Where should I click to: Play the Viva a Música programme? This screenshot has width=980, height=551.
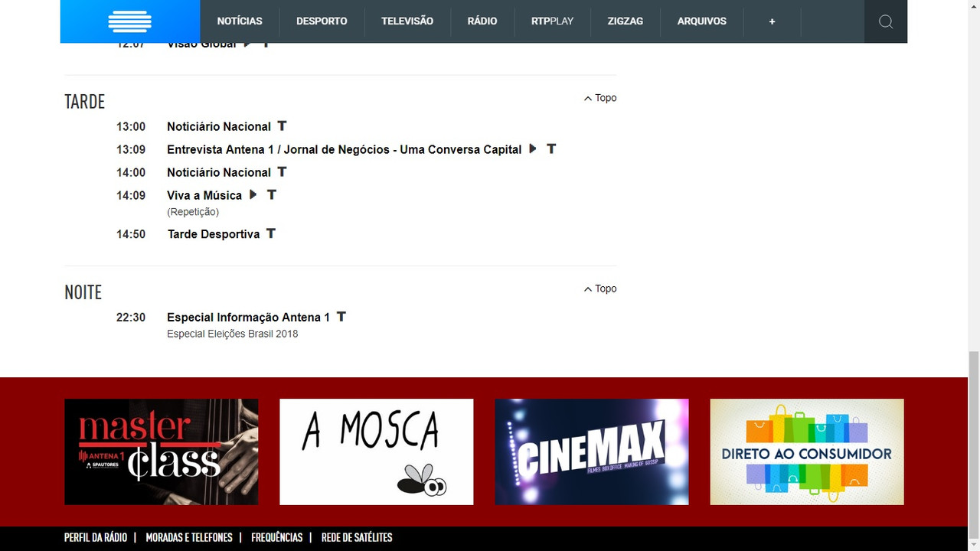(x=253, y=194)
